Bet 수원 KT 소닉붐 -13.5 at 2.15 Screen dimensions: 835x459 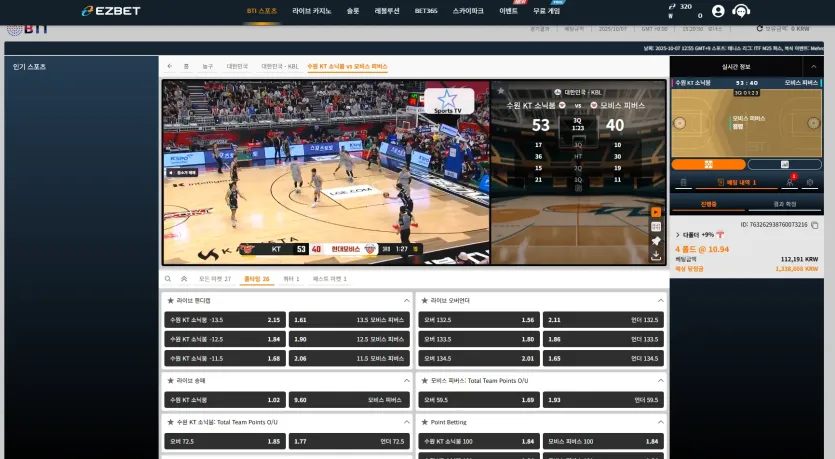click(225, 320)
